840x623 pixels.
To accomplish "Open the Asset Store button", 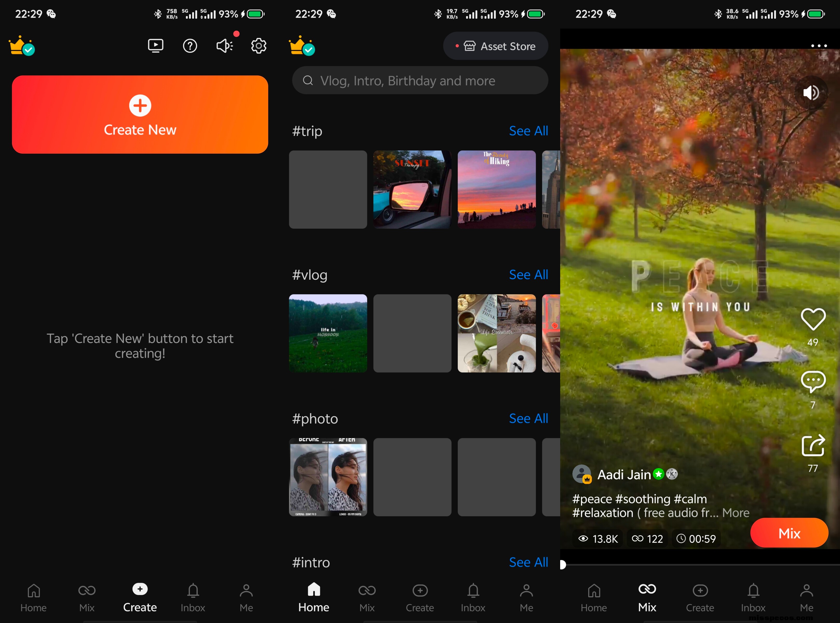I will pyautogui.click(x=495, y=46).
